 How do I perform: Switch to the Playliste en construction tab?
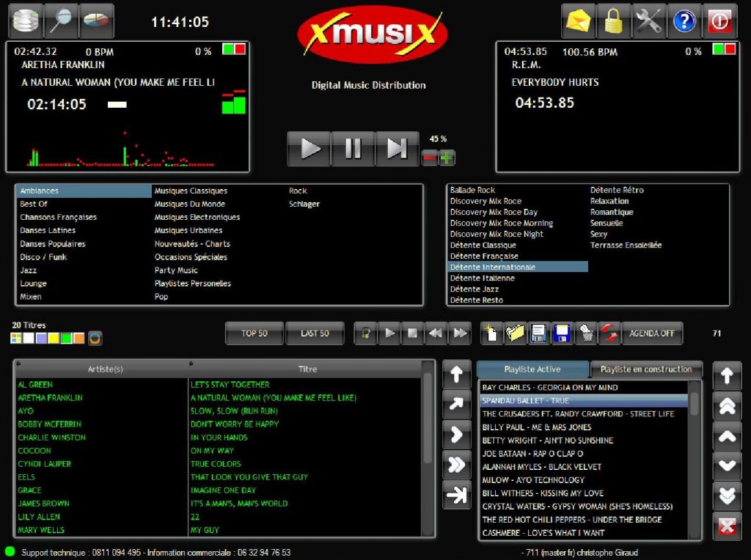[646, 369]
